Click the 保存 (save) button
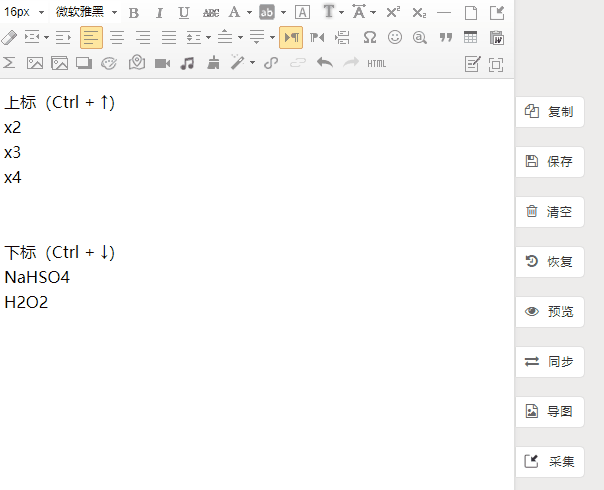This screenshot has height=490, width=604. coord(549,162)
